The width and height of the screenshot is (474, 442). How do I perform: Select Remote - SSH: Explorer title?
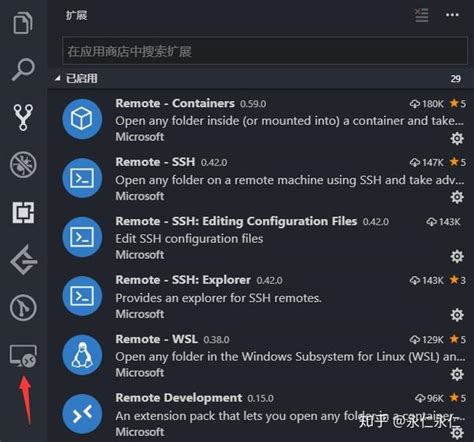point(183,280)
